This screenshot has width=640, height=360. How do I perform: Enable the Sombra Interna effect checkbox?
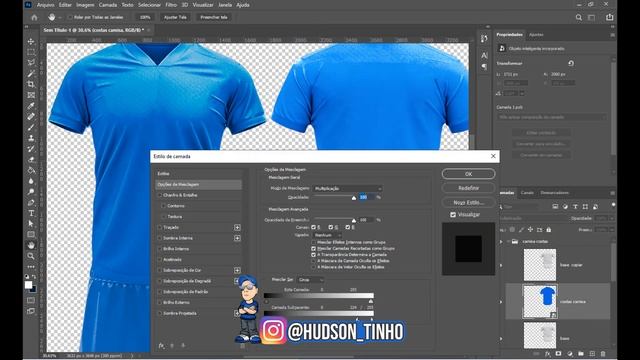click(x=160, y=238)
